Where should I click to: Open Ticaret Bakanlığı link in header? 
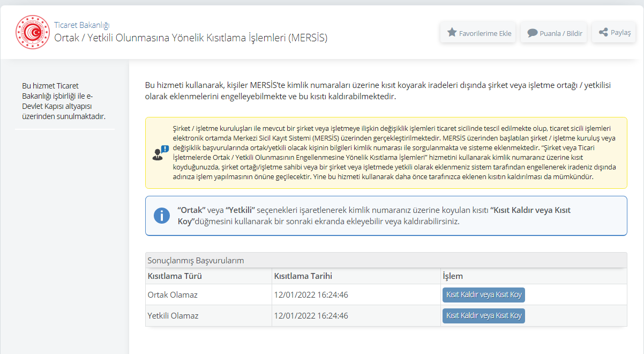point(82,25)
